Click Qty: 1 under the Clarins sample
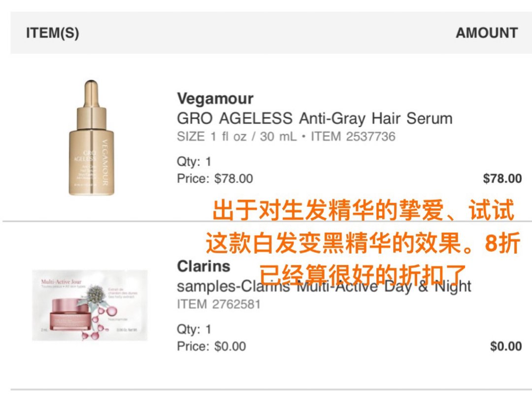This screenshot has height=399, width=532. (x=194, y=329)
